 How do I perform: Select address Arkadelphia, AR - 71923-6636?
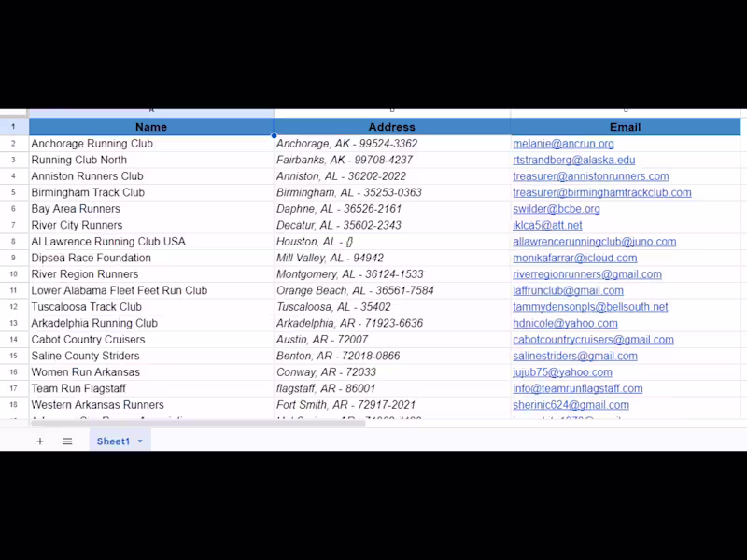391,323
